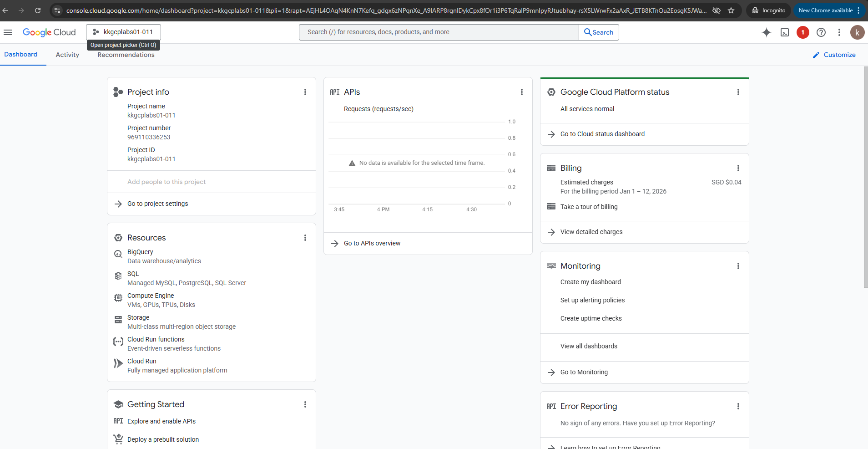Open BigQuery from Resources list

pos(140,252)
